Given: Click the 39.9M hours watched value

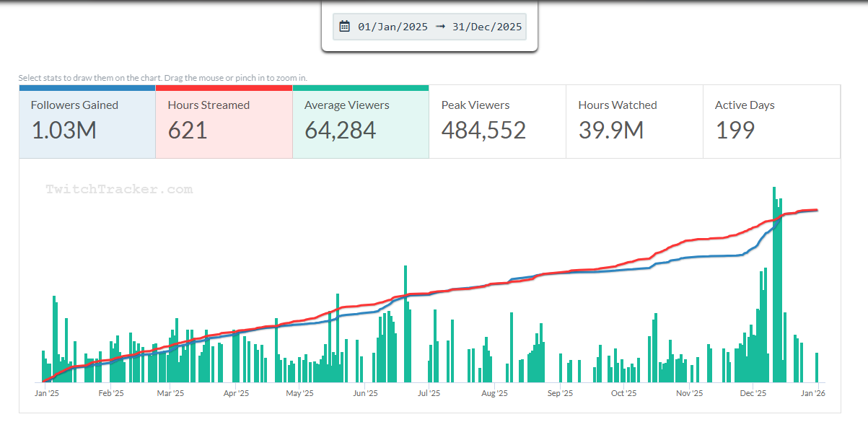Looking at the screenshot, I should (611, 131).
